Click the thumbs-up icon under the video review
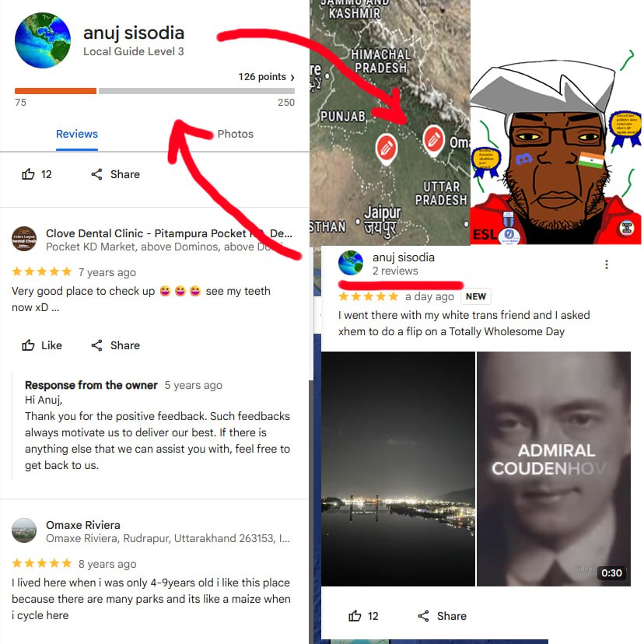The width and height of the screenshot is (644, 644). (x=355, y=616)
